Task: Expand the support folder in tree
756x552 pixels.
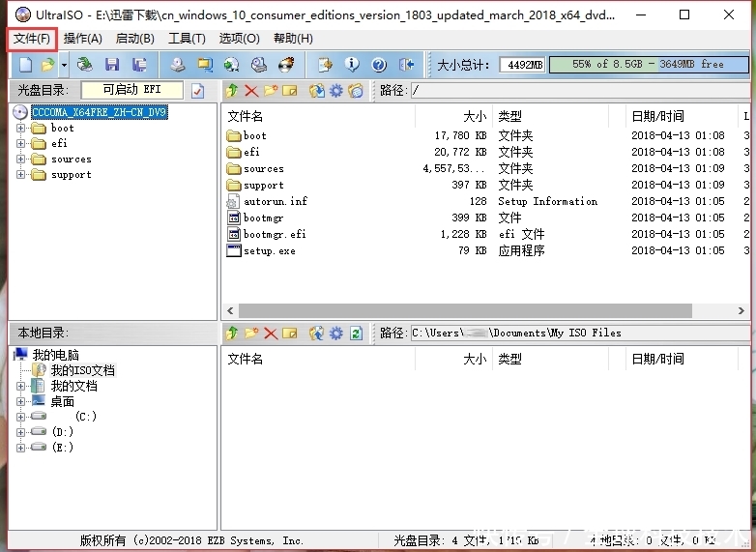Action: (20, 175)
